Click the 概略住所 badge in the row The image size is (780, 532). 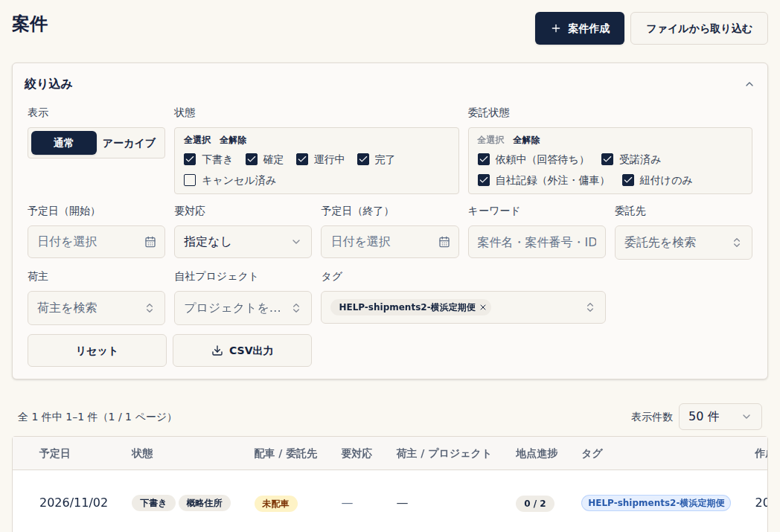pos(205,503)
